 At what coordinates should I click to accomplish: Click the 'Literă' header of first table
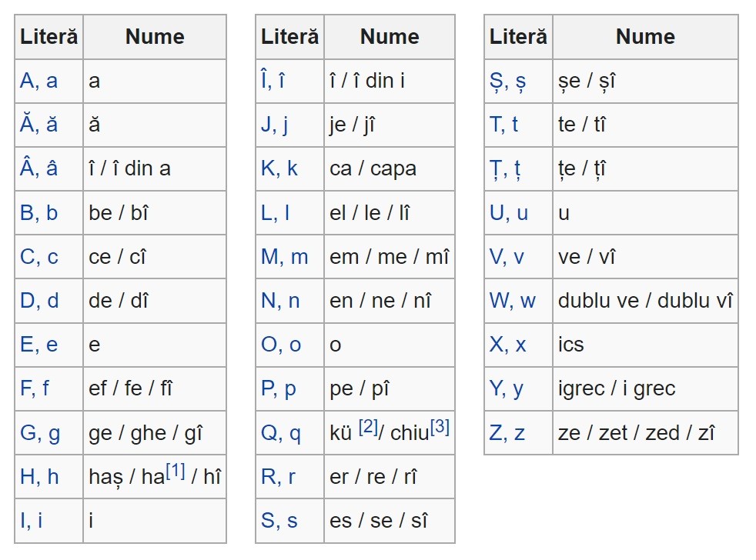click(x=49, y=36)
